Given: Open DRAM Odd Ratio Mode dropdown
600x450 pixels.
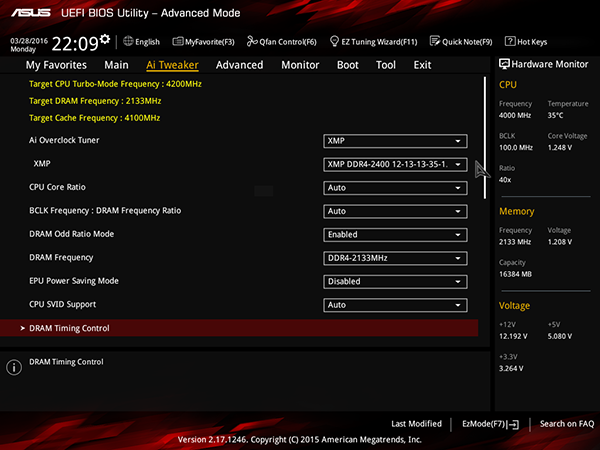Looking at the screenshot, I should click(x=395, y=235).
